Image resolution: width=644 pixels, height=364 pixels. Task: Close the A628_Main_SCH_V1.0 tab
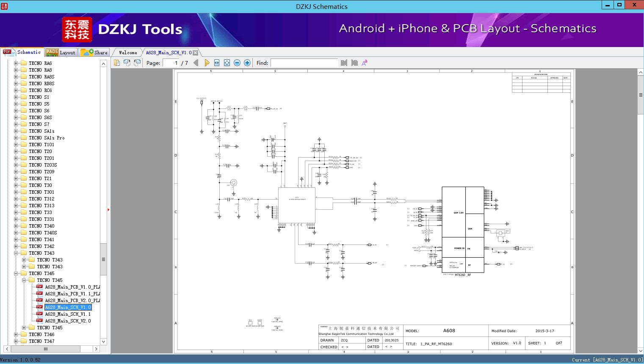click(x=195, y=53)
